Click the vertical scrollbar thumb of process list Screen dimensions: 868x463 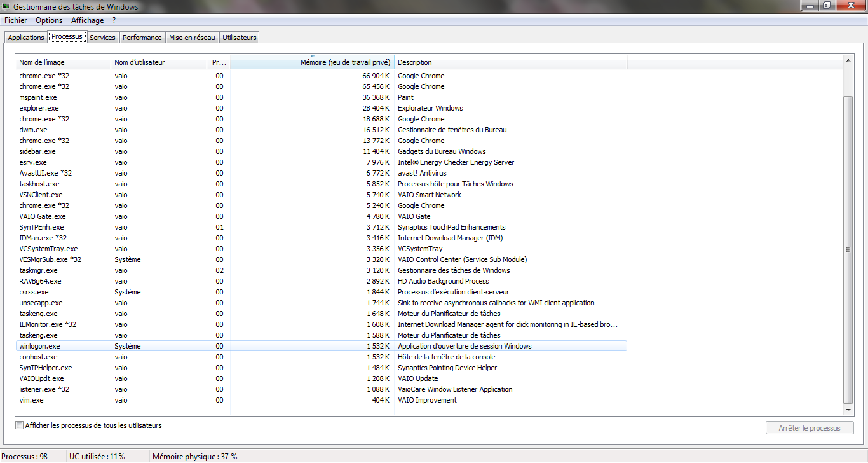click(x=848, y=250)
